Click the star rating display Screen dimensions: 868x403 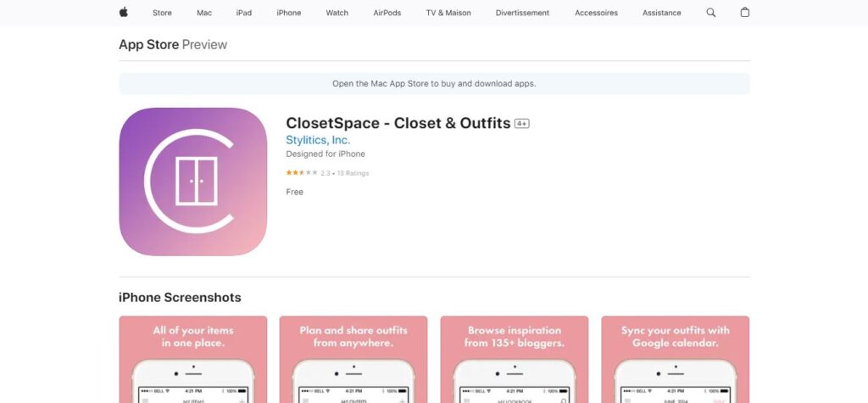tap(302, 173)
